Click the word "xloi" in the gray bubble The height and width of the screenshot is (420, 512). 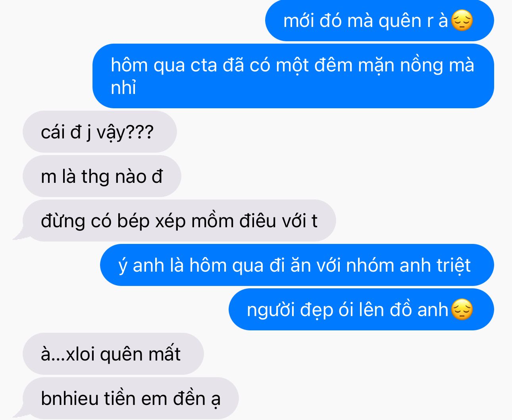[x=80, y=354]
